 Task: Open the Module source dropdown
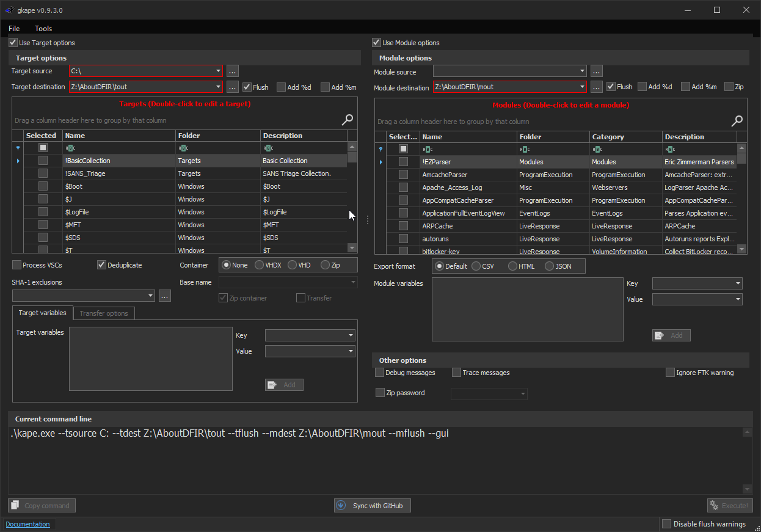582,72
